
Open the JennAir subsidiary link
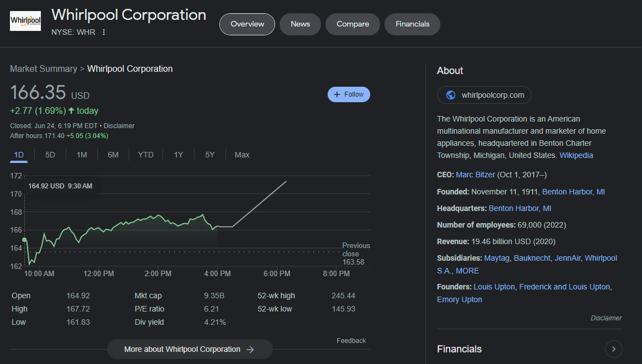point(567,259)
